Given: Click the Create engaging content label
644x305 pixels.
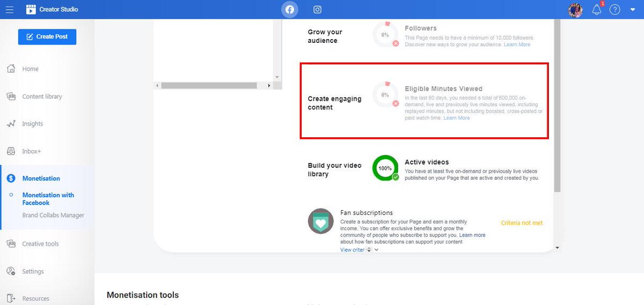Looking at the screenshot, I should click(334, 103).
